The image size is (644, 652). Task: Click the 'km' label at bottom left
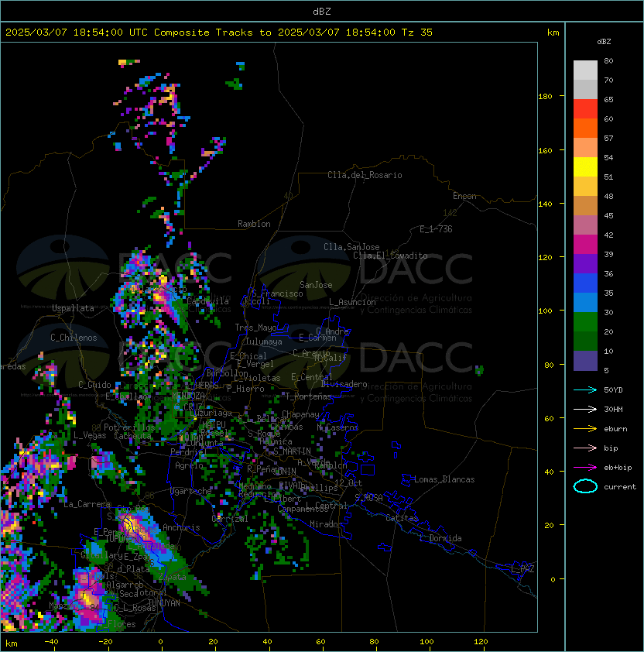click(x=12, y=643)
